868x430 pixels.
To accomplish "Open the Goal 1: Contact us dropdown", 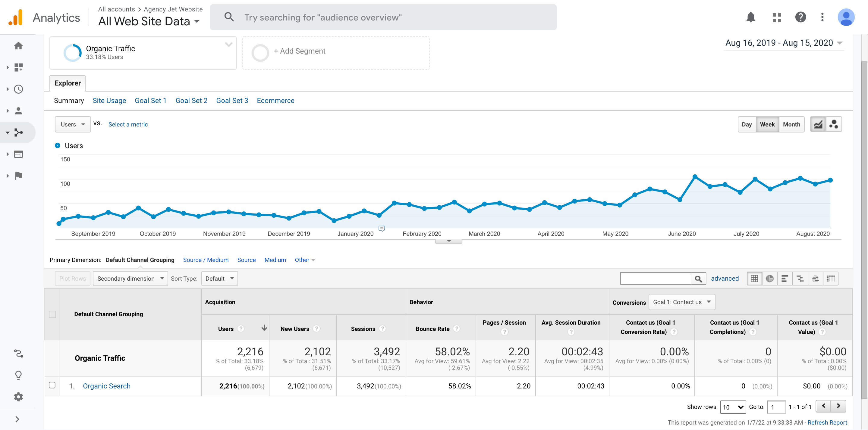I will [x=682, y=302].
